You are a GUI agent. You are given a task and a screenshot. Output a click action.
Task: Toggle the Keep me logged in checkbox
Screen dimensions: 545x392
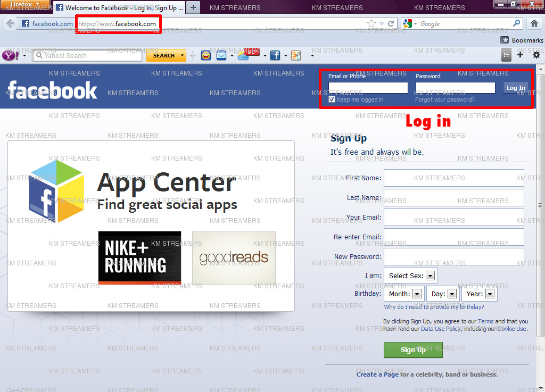click(x=332, y=99)
